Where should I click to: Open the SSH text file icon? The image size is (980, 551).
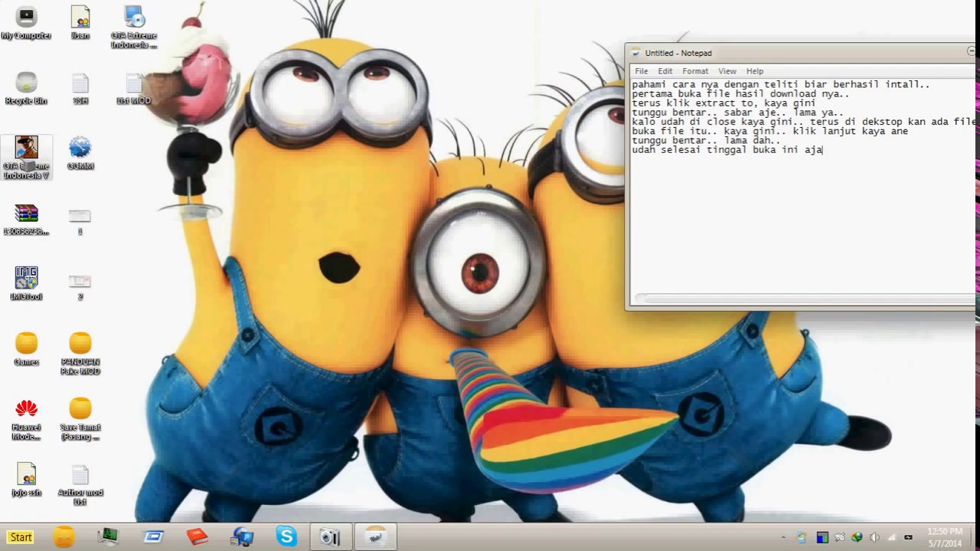[x=80, y=89]
